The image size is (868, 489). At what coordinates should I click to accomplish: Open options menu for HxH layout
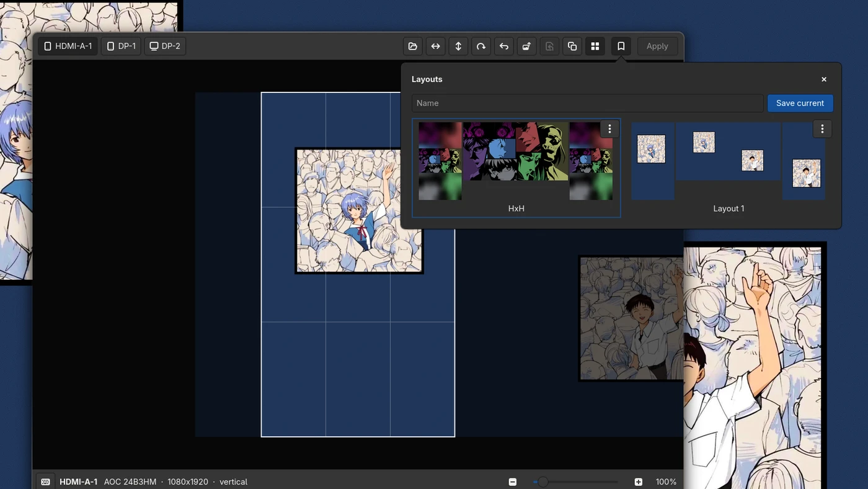coord(609,128)
